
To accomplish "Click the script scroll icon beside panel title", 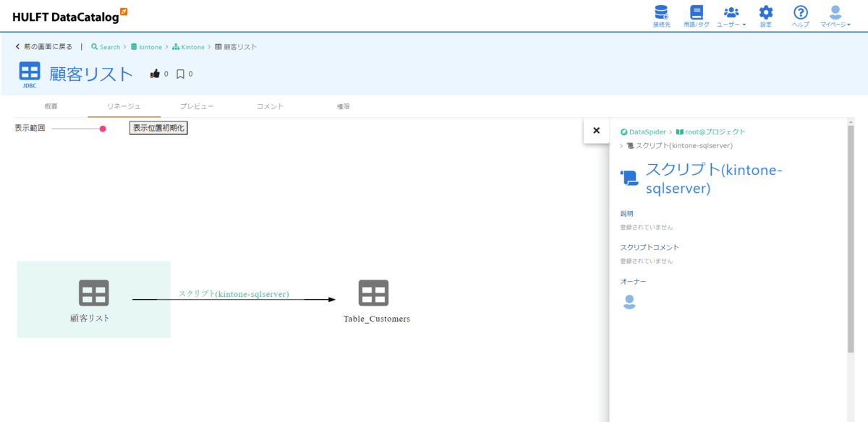I will (629, 177).
